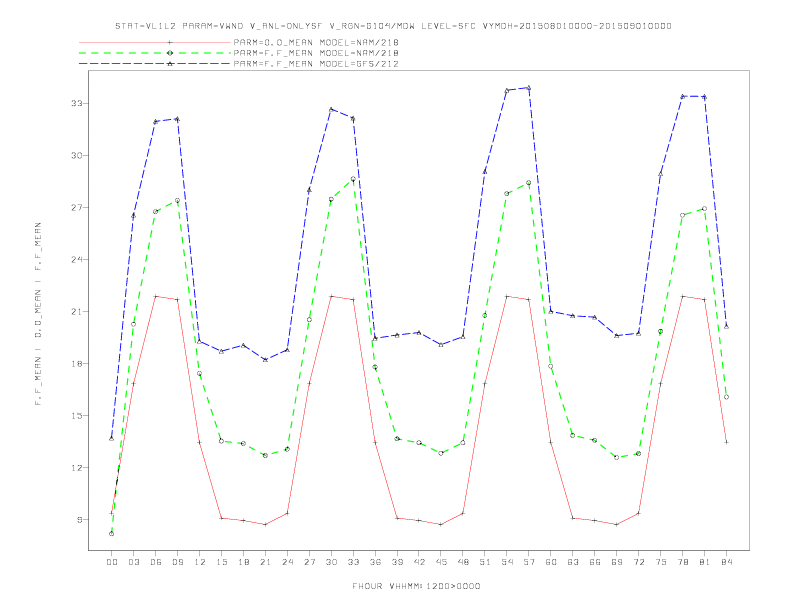The height and width of the screenshot is (612, 792).
Task: Click x-axis forecast hour label 69
Action: [617, 562]
